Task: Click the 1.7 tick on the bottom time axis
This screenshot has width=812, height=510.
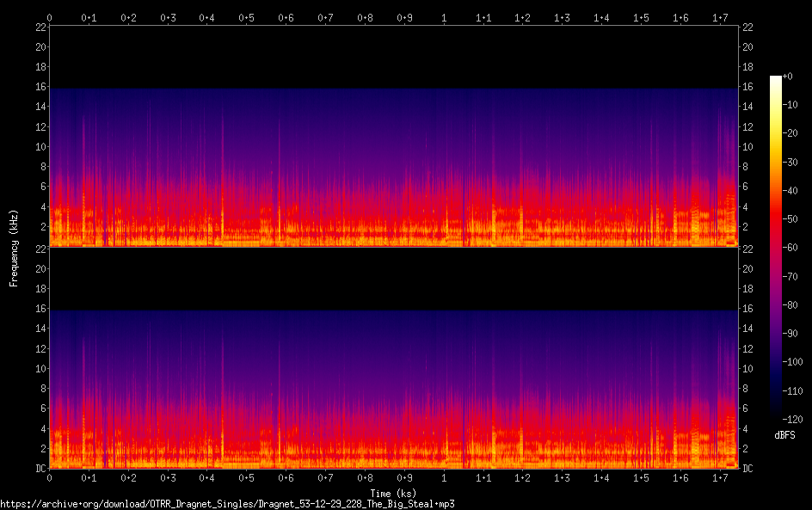Action: pyautogui.click(x=719, y=477)
